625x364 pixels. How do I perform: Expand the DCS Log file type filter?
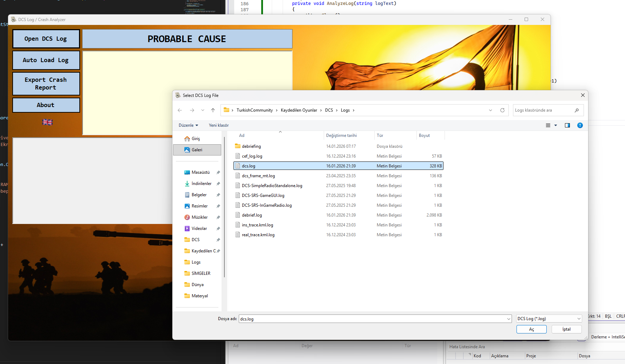click(x=549, y=319)
